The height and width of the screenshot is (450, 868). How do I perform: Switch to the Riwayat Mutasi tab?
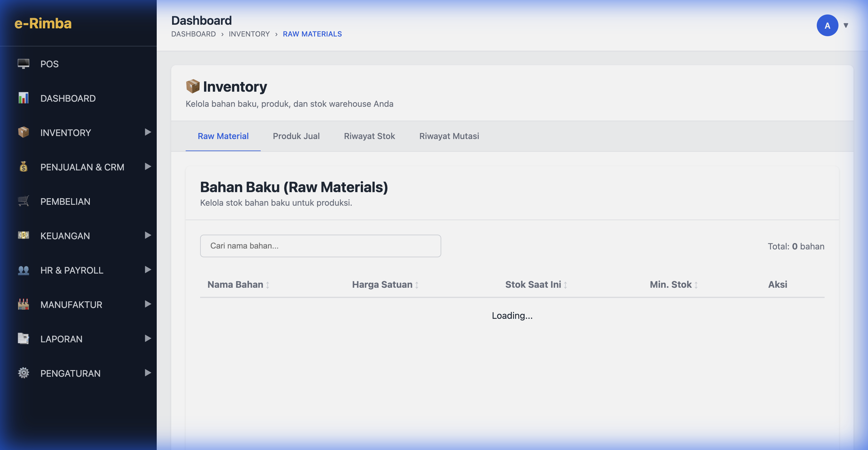[449, 136]
